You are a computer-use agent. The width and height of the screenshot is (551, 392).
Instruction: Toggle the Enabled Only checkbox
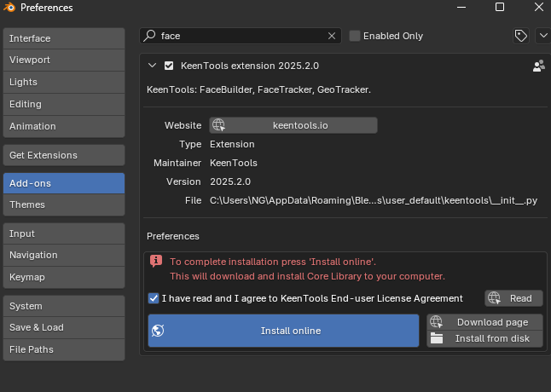pyautogui.click(x=355, y=36)
